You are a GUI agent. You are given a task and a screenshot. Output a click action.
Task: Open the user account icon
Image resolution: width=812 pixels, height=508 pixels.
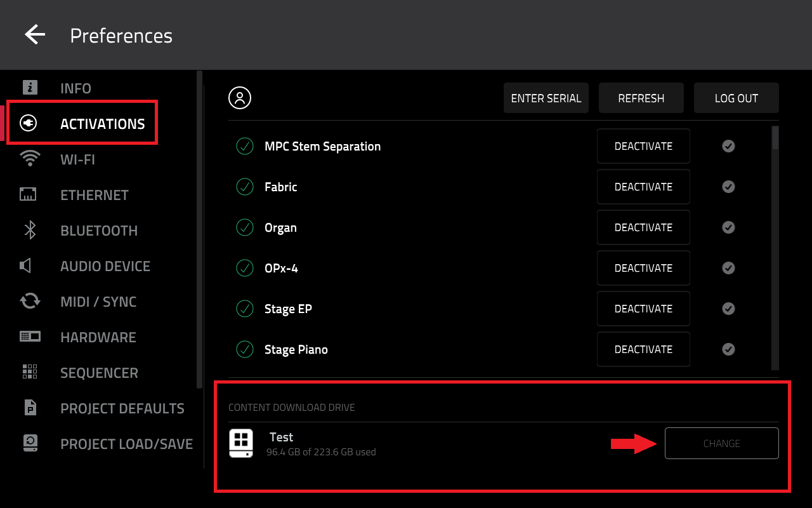tap(240, 98)
